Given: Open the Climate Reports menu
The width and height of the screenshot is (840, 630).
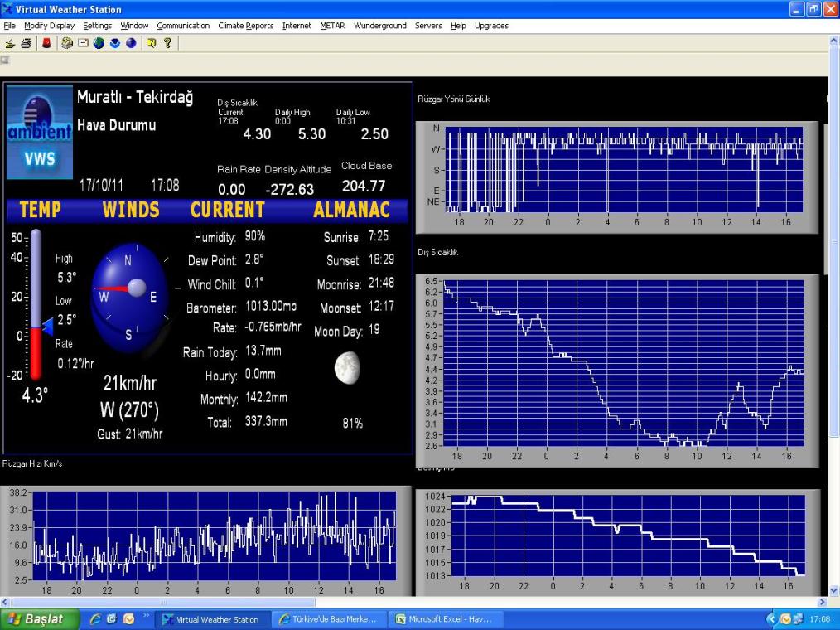Looking at the screenshot, I should point(245,26).
